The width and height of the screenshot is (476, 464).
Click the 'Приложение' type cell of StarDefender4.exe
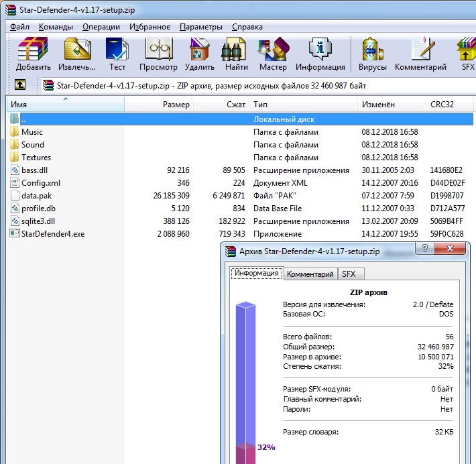(x=278, y=234)
